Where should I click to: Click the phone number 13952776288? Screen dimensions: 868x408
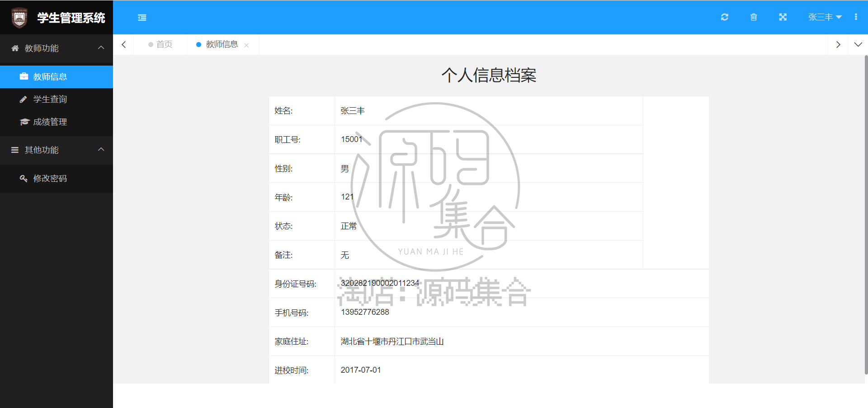pyautogui.click(x=365, y=312)
